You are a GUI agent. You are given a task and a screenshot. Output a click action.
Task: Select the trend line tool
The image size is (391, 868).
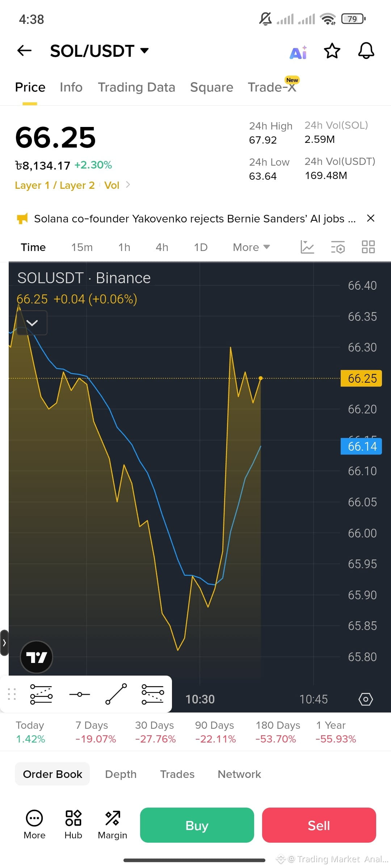point(116,694)
